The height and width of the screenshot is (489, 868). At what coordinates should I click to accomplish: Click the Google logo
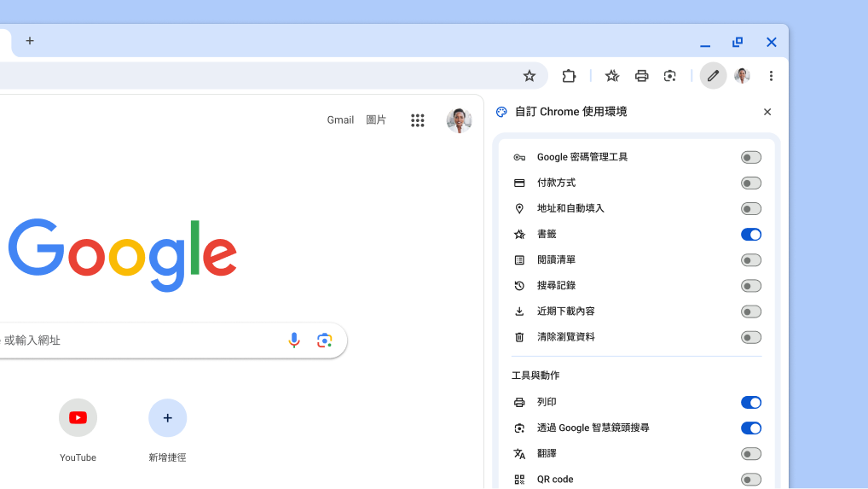pyautogui.click(x=122, y=254)
